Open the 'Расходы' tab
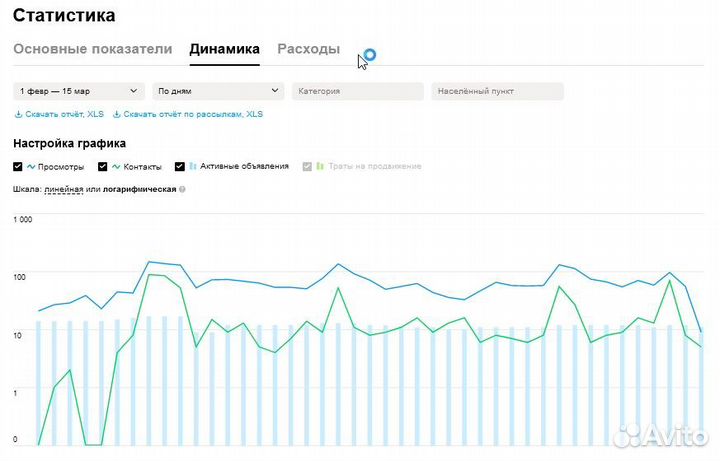 point(308,49)
